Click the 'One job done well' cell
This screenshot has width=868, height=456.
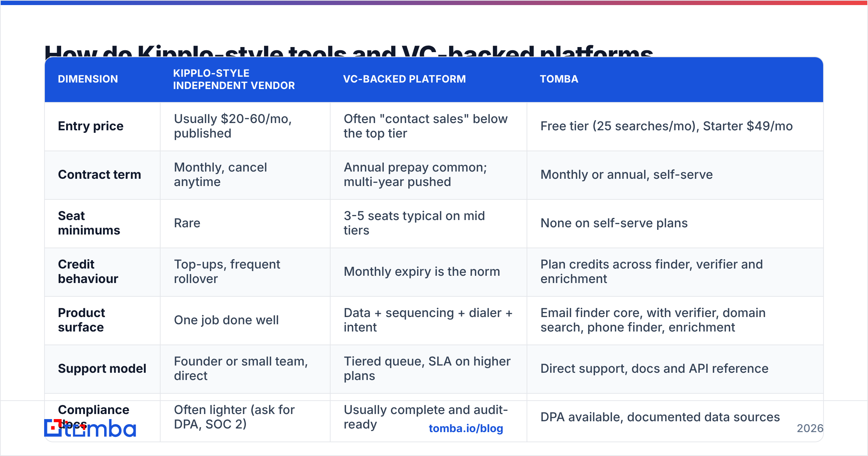coord(245,321)
